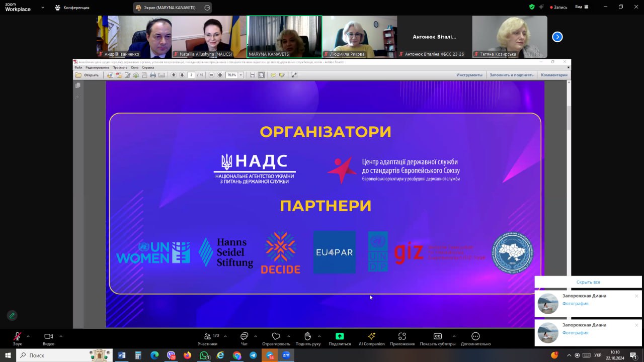This screenshot has height=362, width=644.
Task: Expand video options arrow beside Видео
Action: point(61,336)
